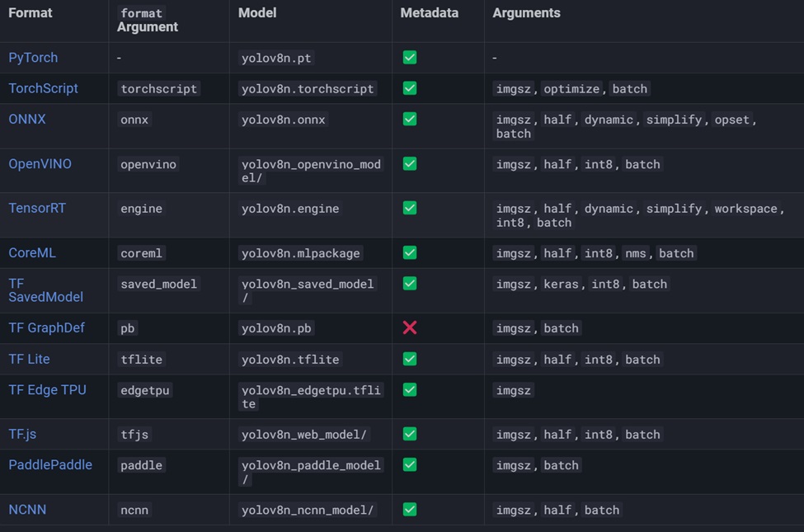Select the PaddlePaddle Metadata checkmark
This screenshot has width=804, height=532.
coord(410,464)
